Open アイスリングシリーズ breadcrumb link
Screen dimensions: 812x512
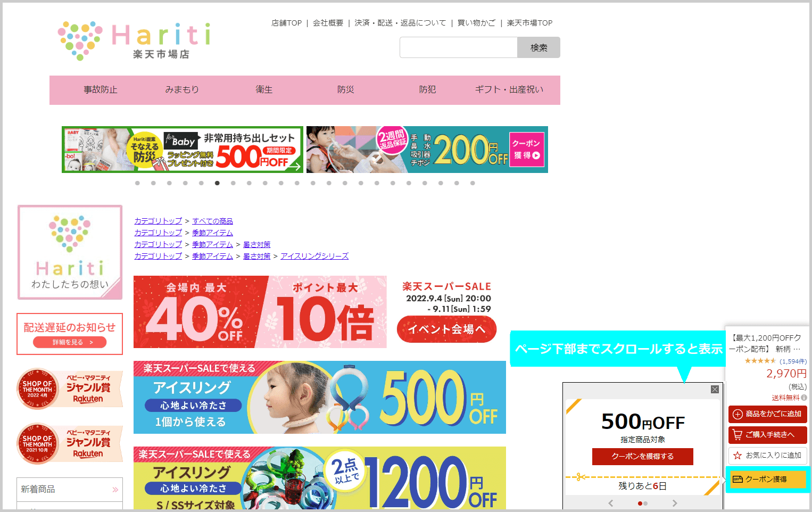pos(314,256)
